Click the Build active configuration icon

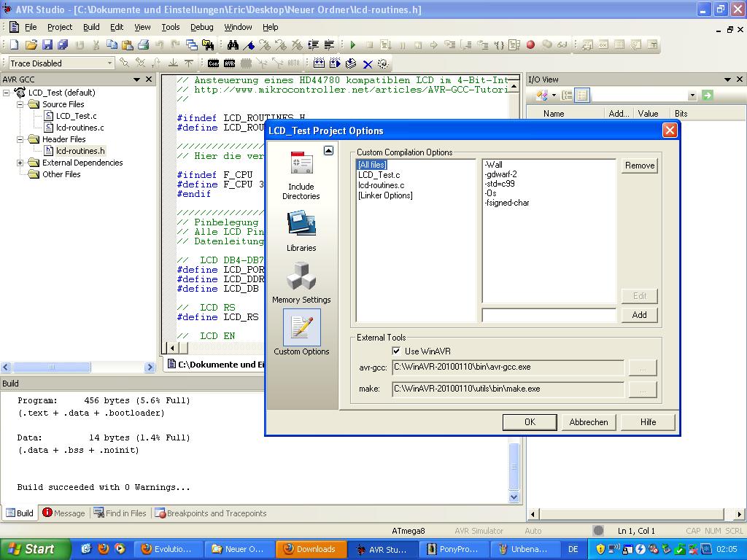(x=320, y=63)
